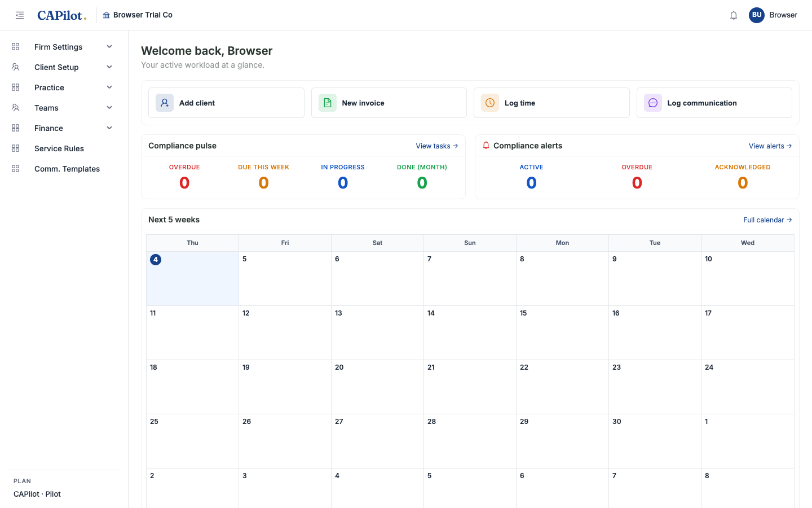Expand the Firm Settings menu chevron
812x508 pixels.
pos(109,47)
